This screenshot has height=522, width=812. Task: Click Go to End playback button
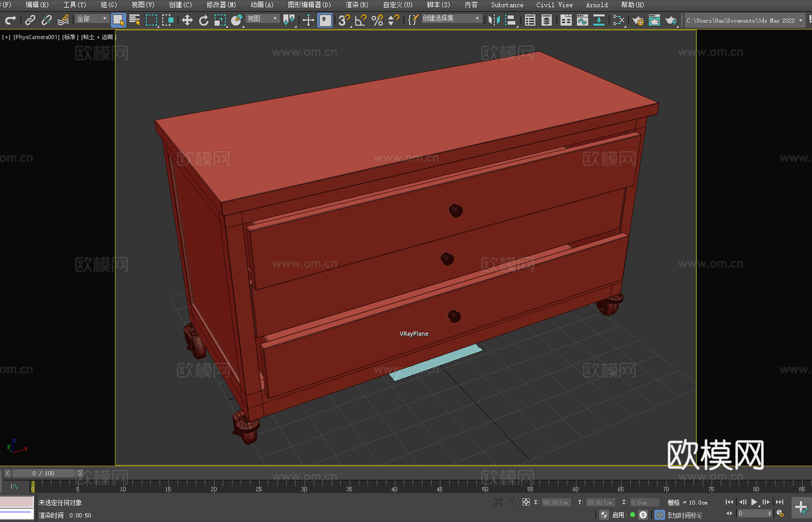(779, 502)
